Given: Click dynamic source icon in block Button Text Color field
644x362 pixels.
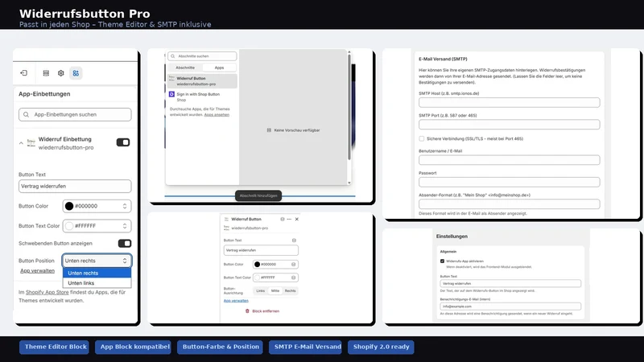Looking at the screenshot, I should 294,278.
